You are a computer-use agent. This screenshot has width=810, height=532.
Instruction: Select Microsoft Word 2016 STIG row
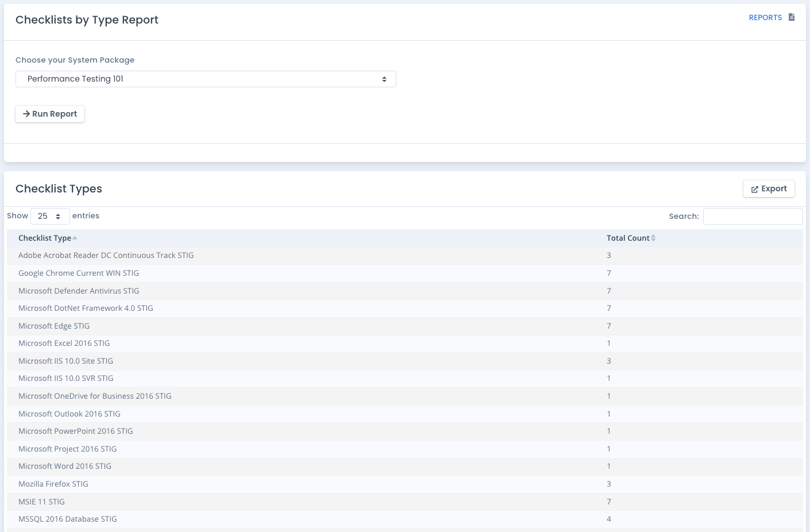405,467
